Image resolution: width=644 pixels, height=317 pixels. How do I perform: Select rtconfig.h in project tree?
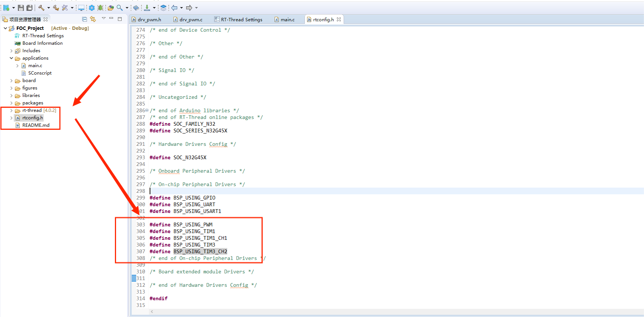point(32,118)
